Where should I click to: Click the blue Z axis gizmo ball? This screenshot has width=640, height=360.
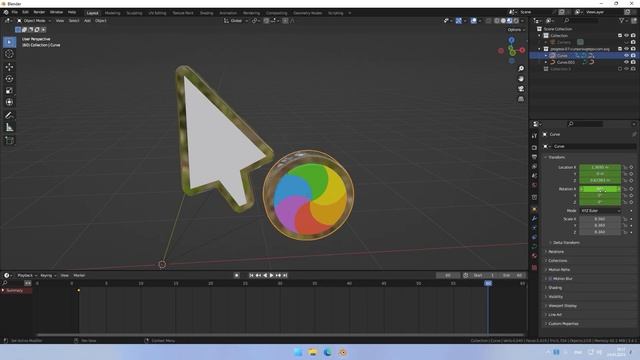tap(511, 40)
